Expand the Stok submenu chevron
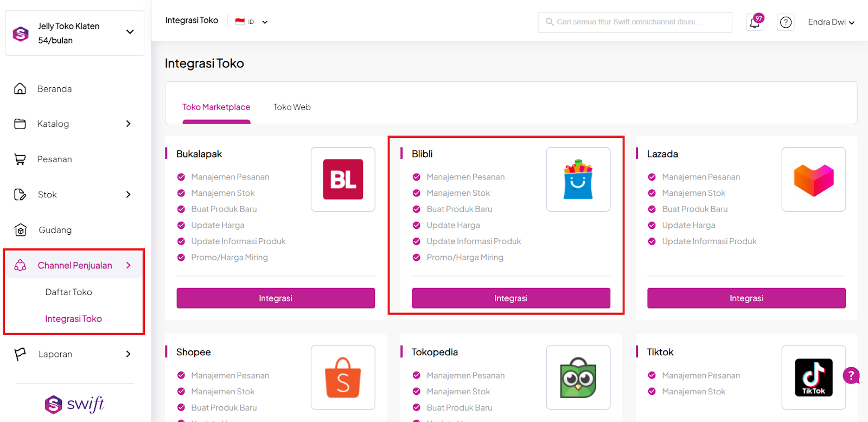 pyautogui.click(x=129, y=194)
